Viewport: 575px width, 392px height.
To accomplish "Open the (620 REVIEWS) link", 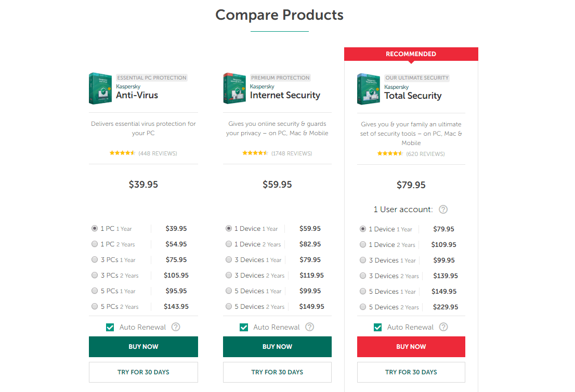I will [x=425, y=154].
